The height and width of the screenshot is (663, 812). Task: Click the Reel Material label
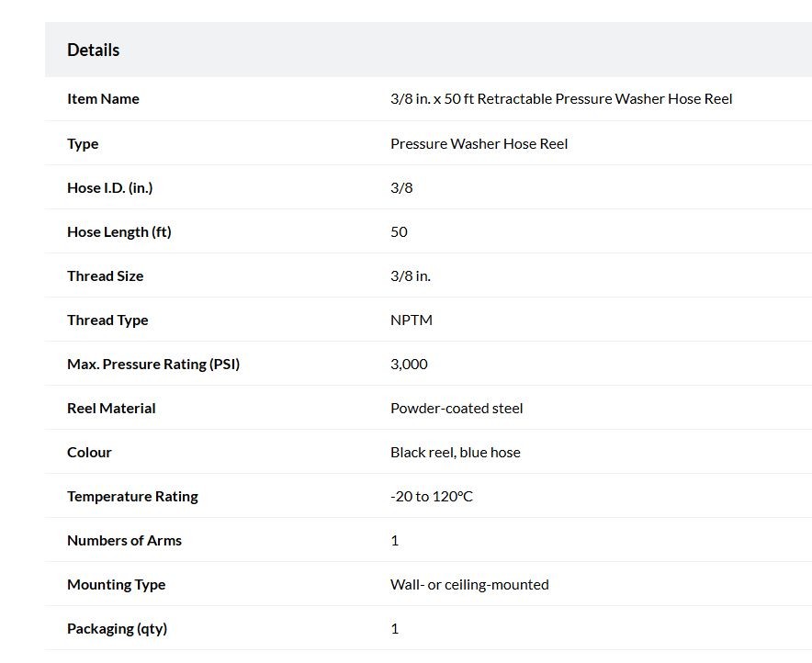[111, 409]
